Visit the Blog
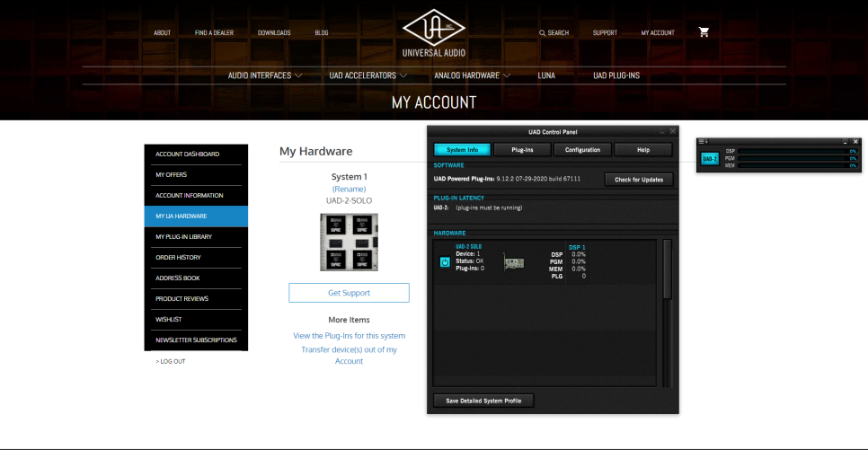The height and width of the screenshot is (450, 868). (x=322, y=32)
